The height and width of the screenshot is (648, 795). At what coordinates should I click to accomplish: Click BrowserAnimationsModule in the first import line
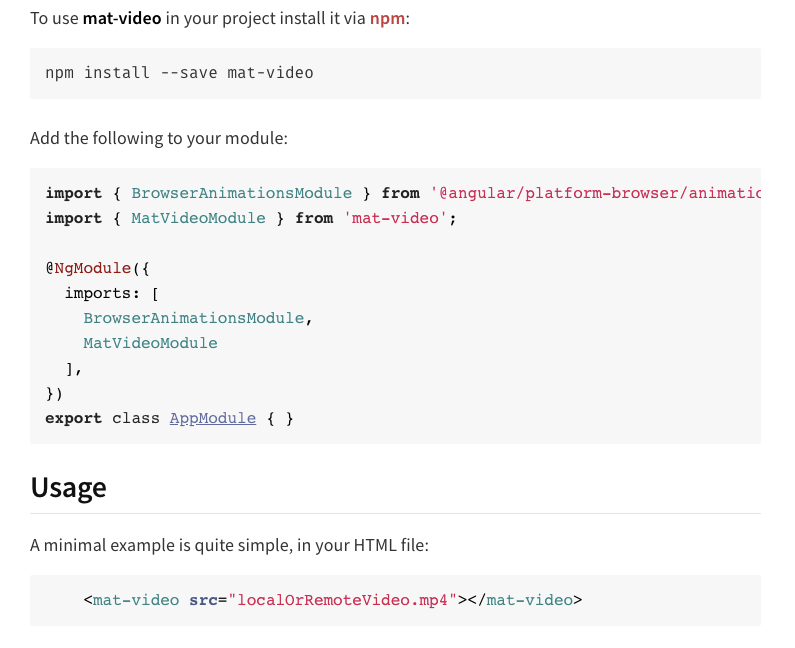click(x=241, y=193)
